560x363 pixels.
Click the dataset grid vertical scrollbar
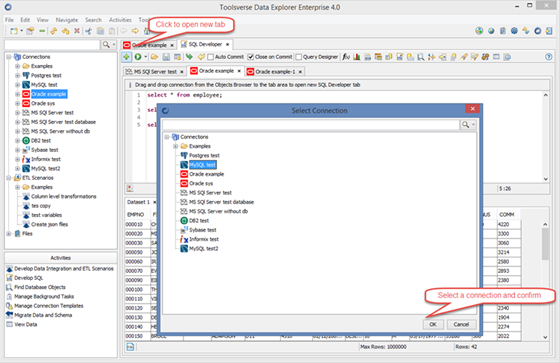click(x=545, y=280)
